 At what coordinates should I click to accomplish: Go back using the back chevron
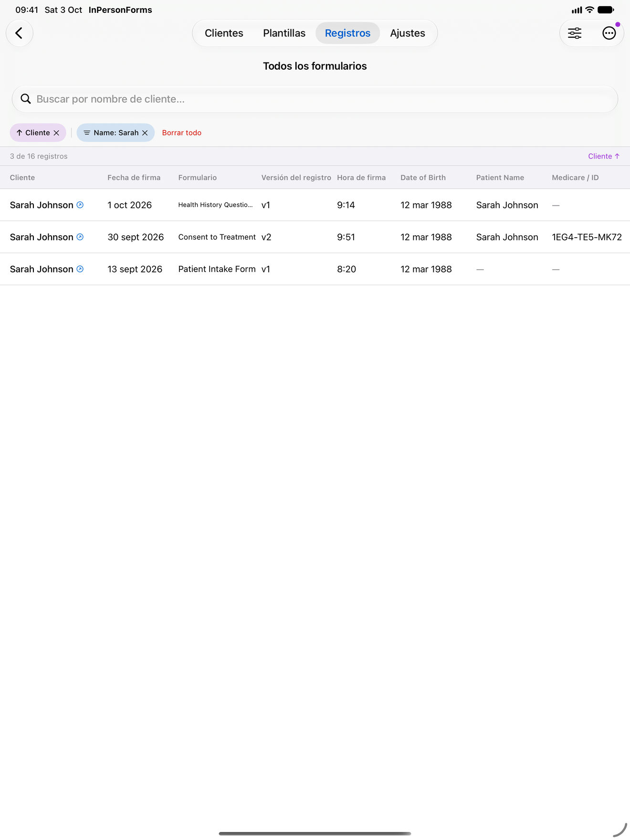pyautogui.click(x=19, y=33)
